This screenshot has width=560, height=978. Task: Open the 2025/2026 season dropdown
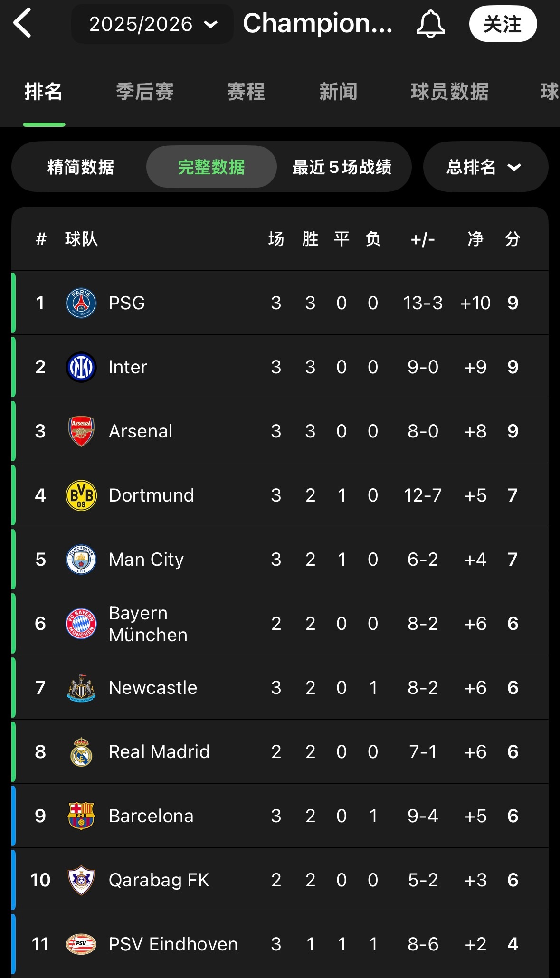(x=152, y=24)
